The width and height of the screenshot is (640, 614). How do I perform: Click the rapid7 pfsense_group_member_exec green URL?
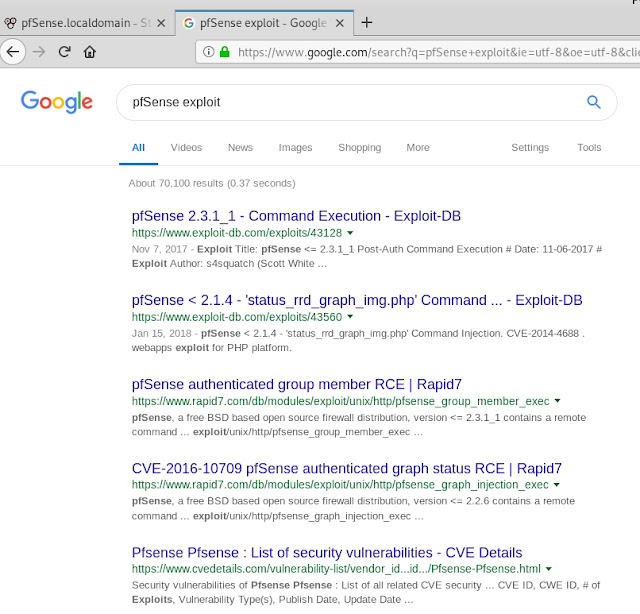tap(340, 401)
